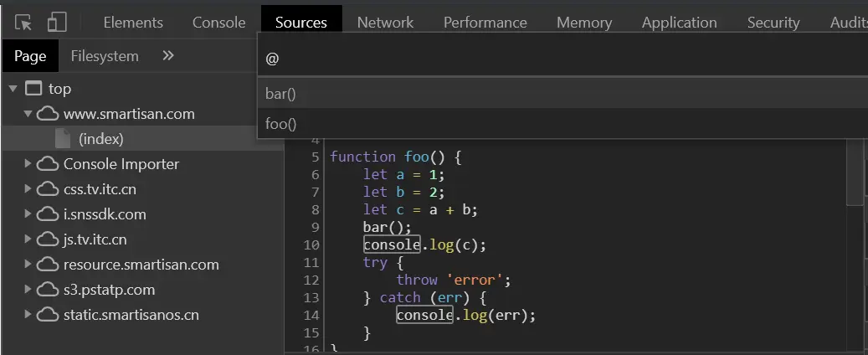Screen dimensions: 868x355
Task: Click the cloud icon beside Console Importer
Action: pyautogui.click(x=48, y=164)
